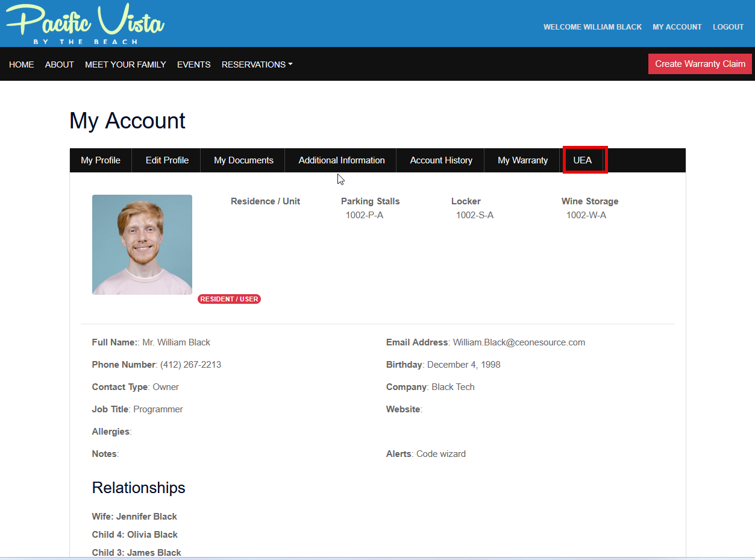
Task: Go to the ABOUT page
Action: click(60, 64)
